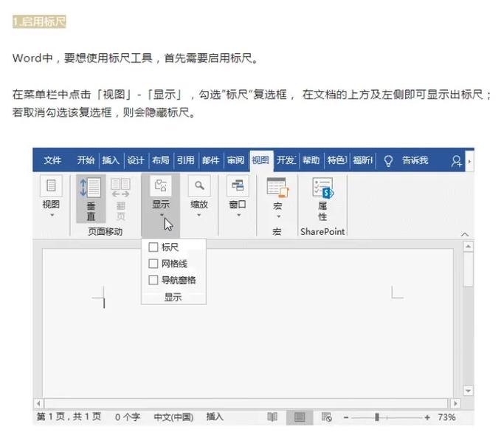Switch to the 审阅 Review tab
Viewport: 504px width, 438px height.
pos(235,160)
